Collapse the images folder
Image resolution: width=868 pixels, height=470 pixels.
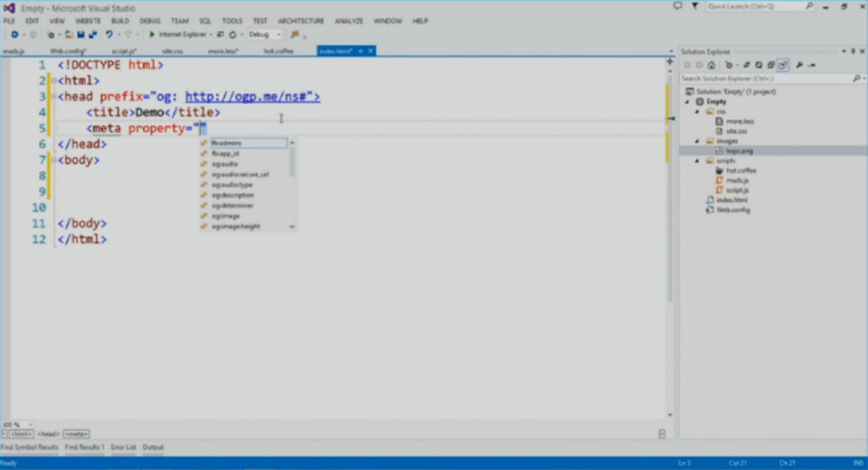[698, 142]
